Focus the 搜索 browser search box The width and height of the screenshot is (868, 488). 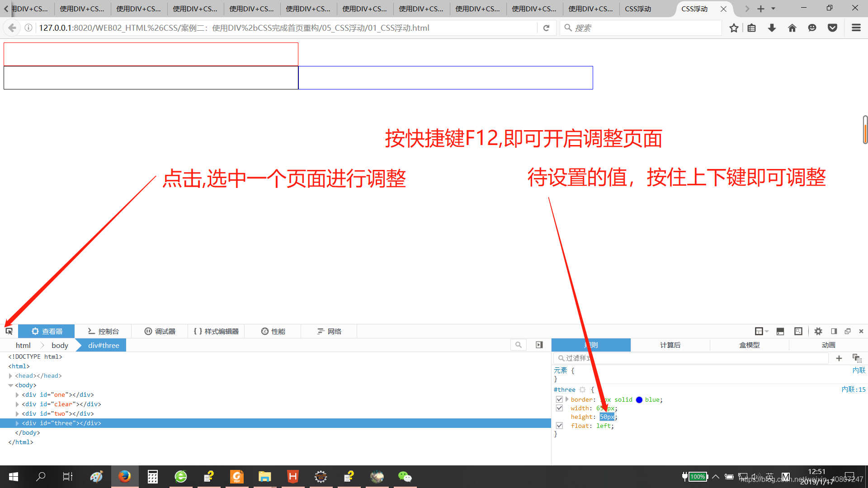point(641,28)
